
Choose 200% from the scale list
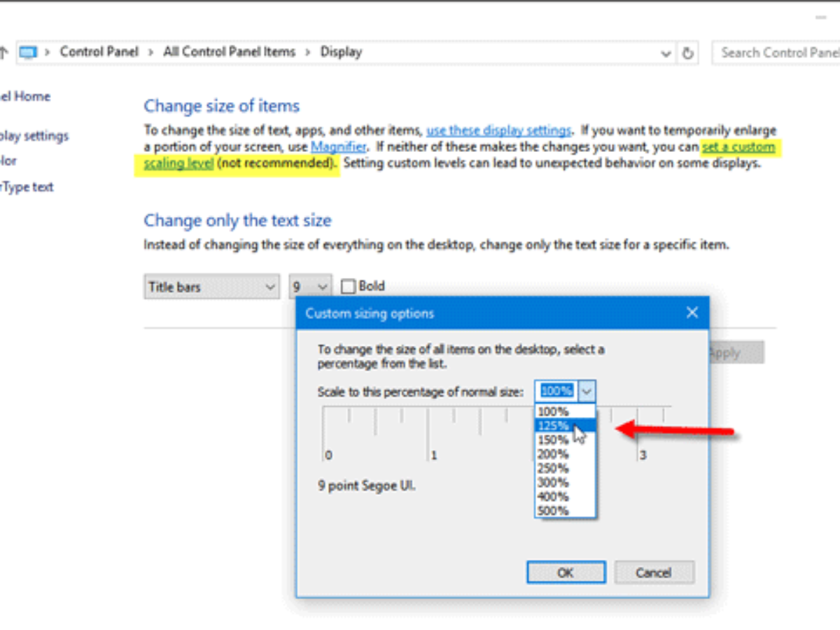pos(565,454)
